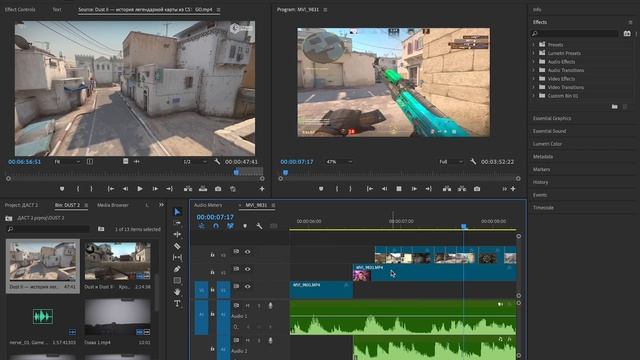Expand the Video Transitions folder
Viewport: 640px width, 360px height.
point(533,87)
